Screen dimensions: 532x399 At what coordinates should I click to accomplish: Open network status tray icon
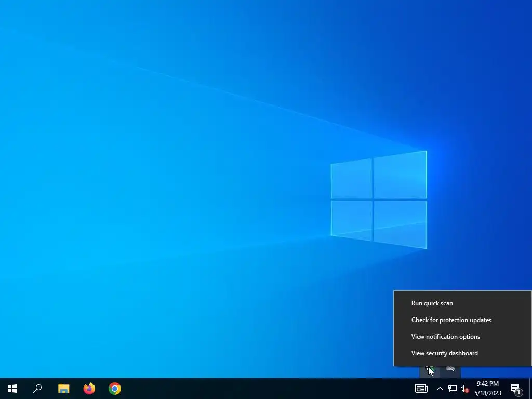pyautogui.click(x=453, y=389)
